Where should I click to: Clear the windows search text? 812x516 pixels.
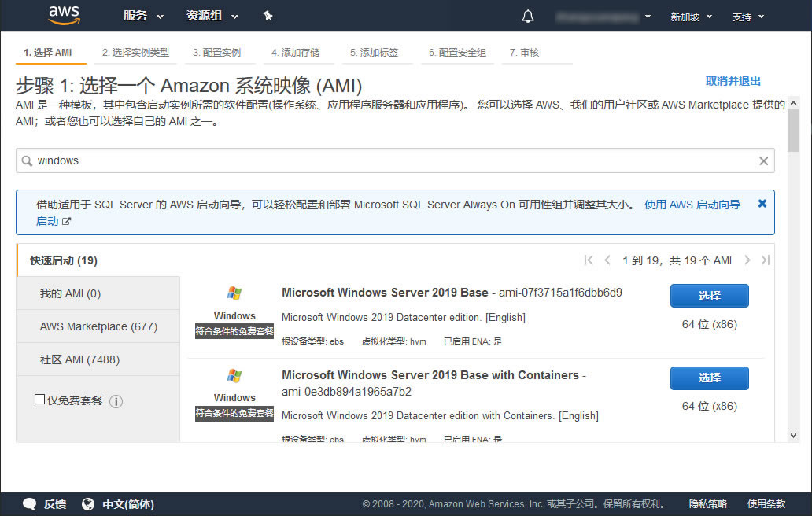pos(763,161)
